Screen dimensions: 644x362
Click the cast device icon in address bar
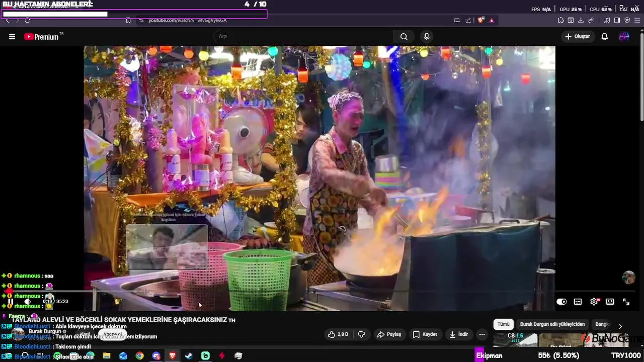click(457, 20)
